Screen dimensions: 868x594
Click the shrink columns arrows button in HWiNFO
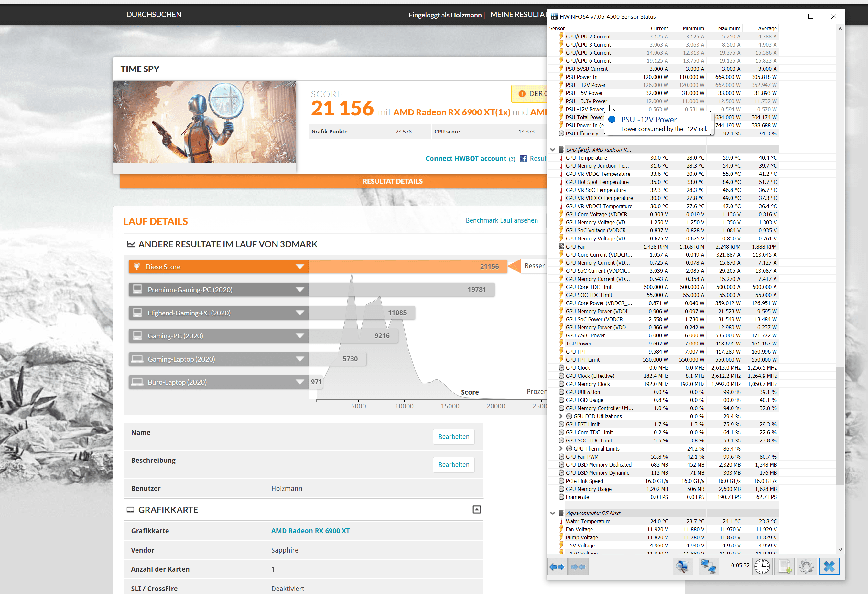(x=578, y=567)
